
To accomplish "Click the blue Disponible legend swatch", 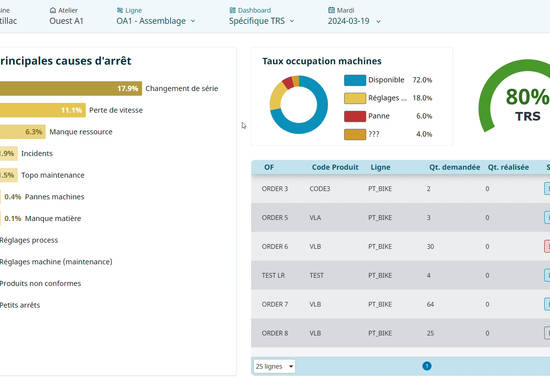I will pyautogui.click(x=355, y=80).
